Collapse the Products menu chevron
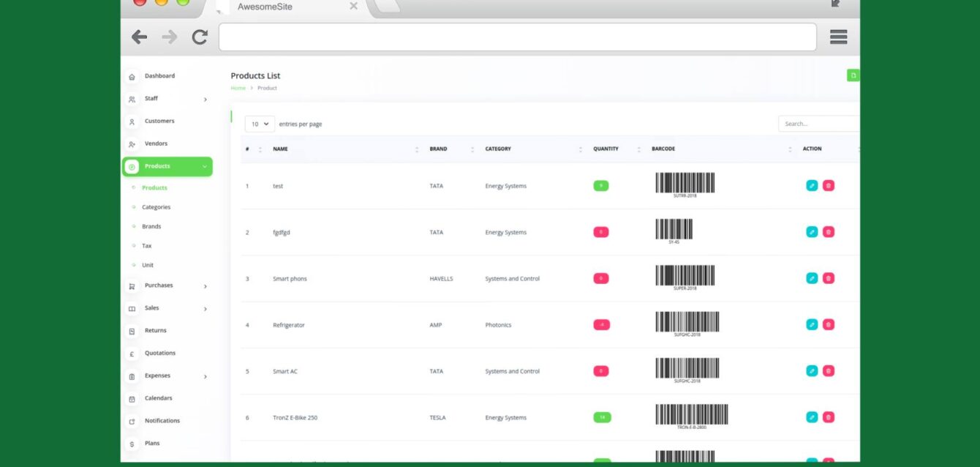 tap(205, 167)
